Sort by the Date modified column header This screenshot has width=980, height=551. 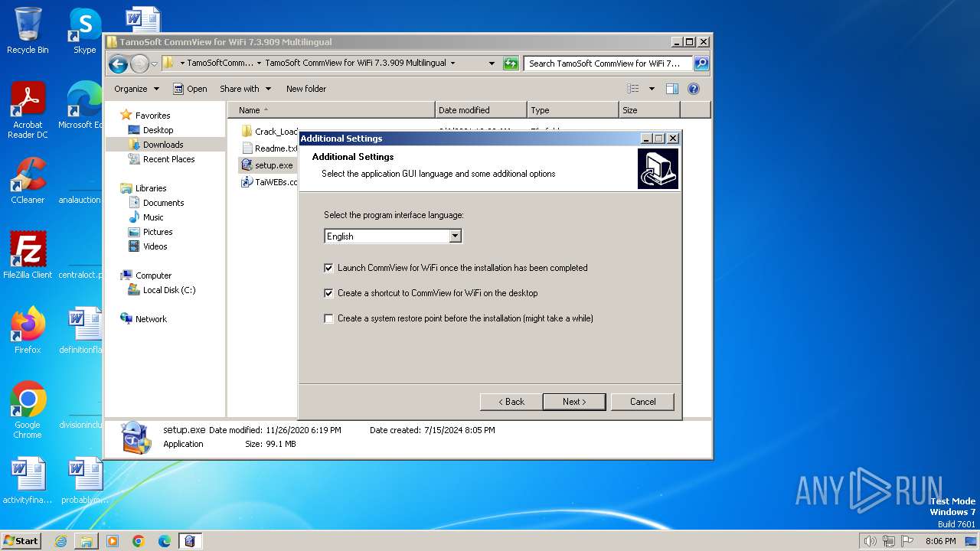tap(481, 110)
